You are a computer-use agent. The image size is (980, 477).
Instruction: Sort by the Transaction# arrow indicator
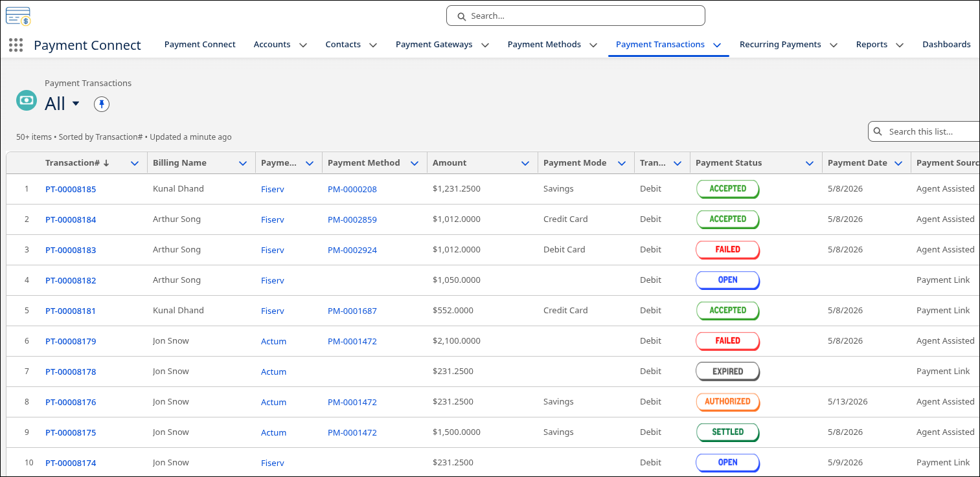106,163
